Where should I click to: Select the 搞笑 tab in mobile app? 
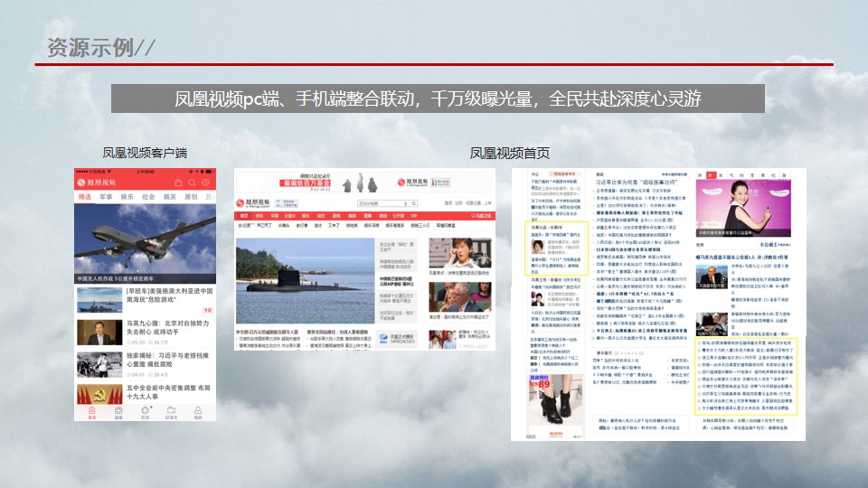pyautogui.click(x=169, y=197)
